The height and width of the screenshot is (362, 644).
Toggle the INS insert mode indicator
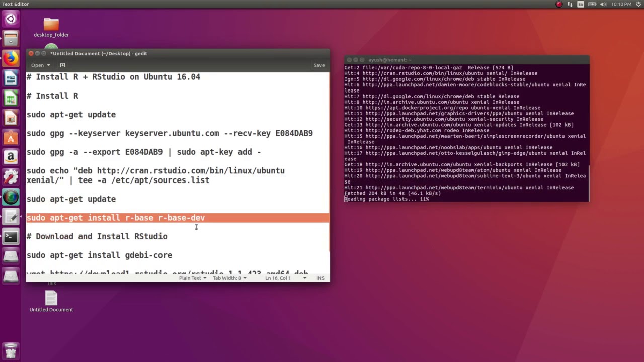(320, 278)
